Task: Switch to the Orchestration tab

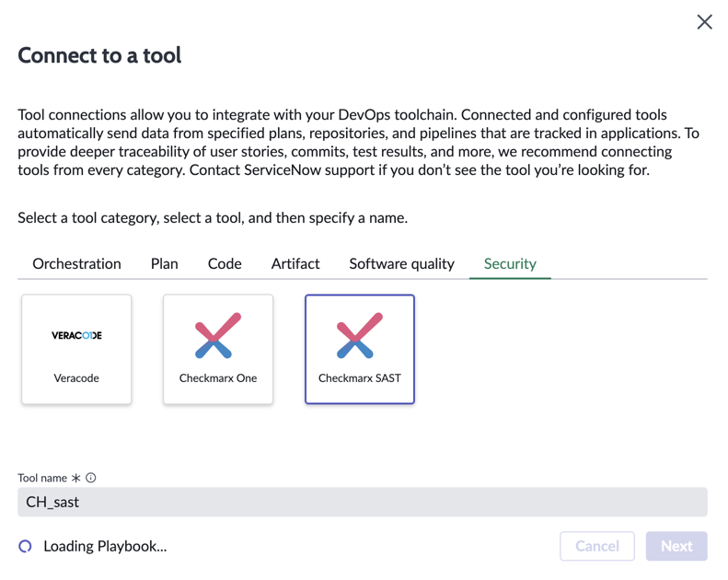Action: [76, 264]
